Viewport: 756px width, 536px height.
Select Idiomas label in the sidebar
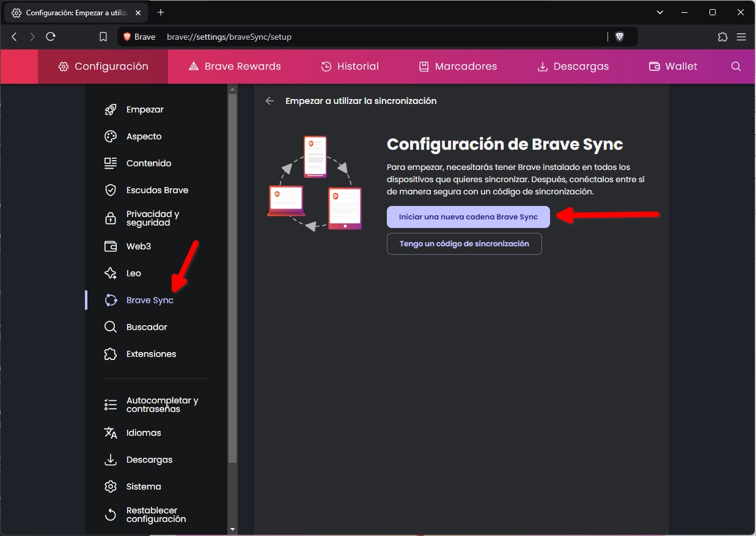point(144,433)
